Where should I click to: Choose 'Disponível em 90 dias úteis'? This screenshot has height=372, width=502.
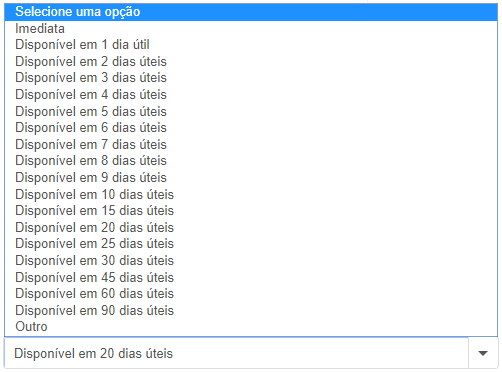pos(251,311)
